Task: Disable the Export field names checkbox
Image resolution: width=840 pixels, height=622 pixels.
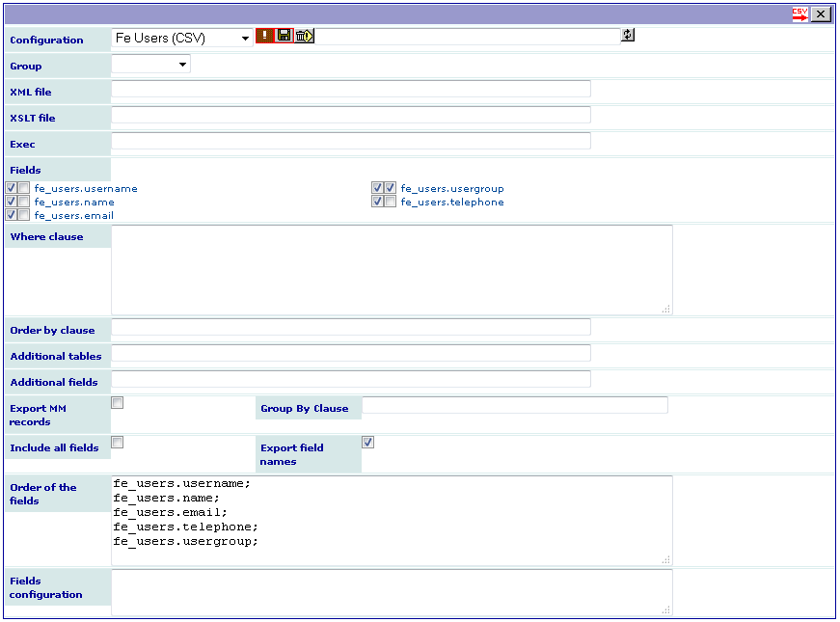Action: (x=368, y=442)
